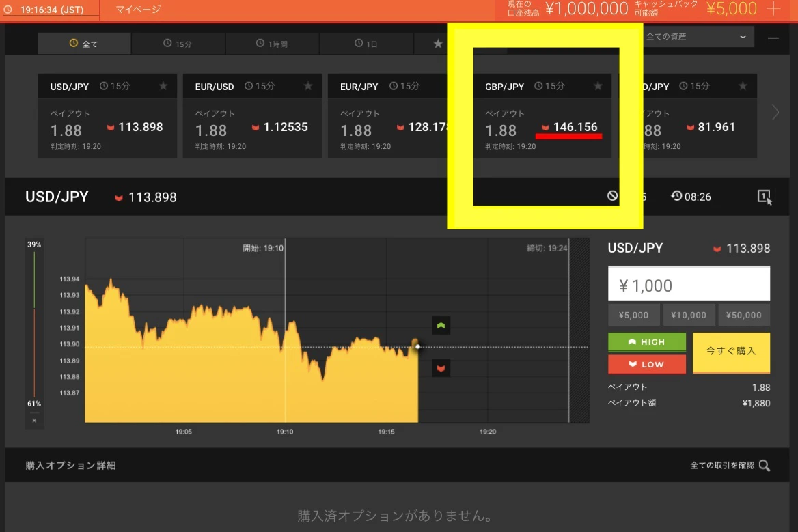This screenshot has height=532, width=798.
Task: Switch to the 1日 filter tab
Action: click(366, 44)
